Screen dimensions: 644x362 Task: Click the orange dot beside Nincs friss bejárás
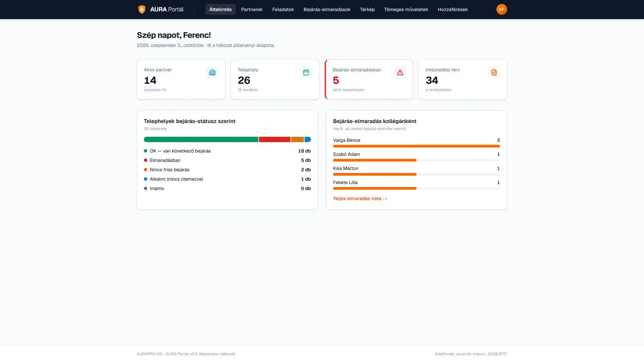coord(146,170)
